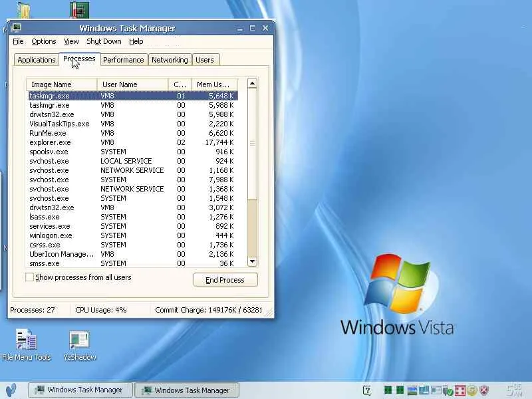532x399 pixels.
Task: Click the landscape picture tray icon
Action: click(412, 390)
